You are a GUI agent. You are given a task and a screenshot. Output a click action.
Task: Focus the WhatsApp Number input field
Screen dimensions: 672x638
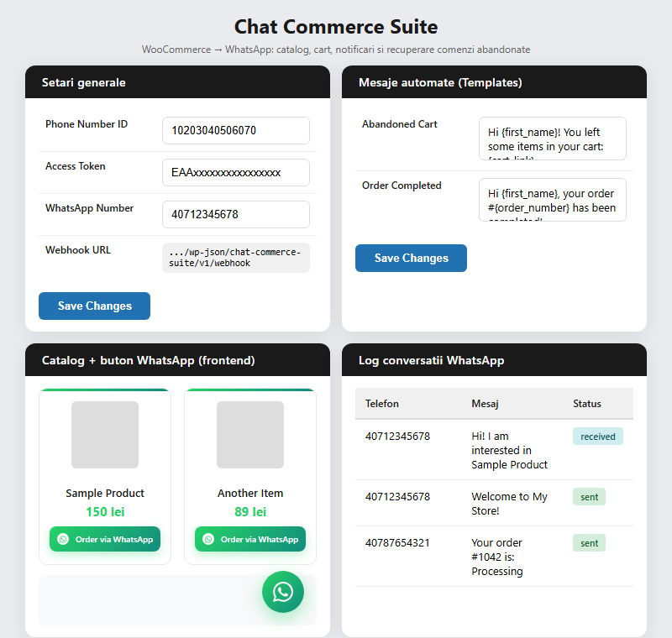click(x=236, y=214)
